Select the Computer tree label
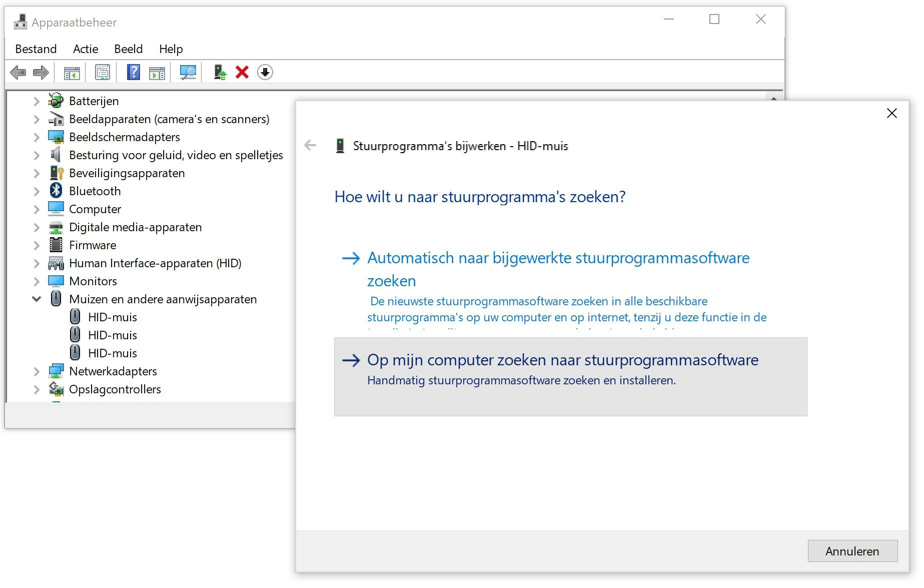Screen dimensions: 924x588 coord(95,209)
